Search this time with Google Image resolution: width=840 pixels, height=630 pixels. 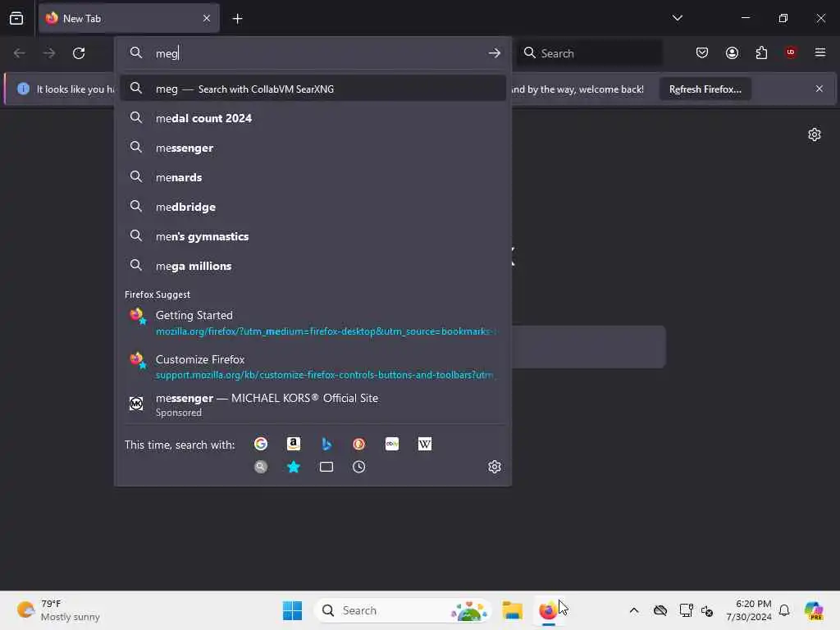tap(261, 444)
